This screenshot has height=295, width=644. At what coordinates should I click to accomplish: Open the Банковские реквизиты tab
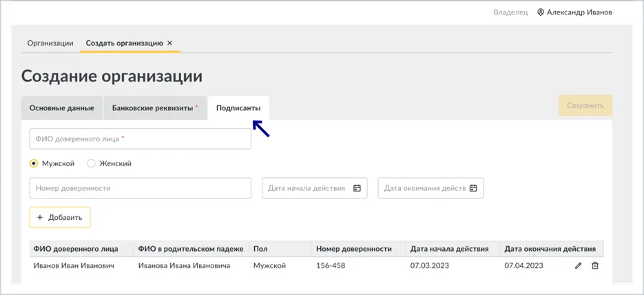point(155,108)
